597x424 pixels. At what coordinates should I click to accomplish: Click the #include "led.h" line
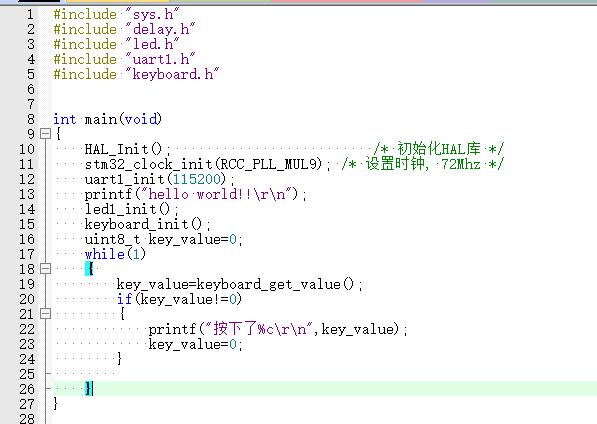click(x=116, y=44)
